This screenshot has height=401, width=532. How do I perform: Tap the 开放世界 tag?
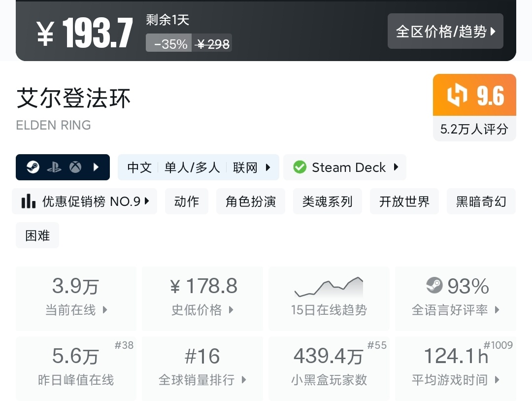404,201
